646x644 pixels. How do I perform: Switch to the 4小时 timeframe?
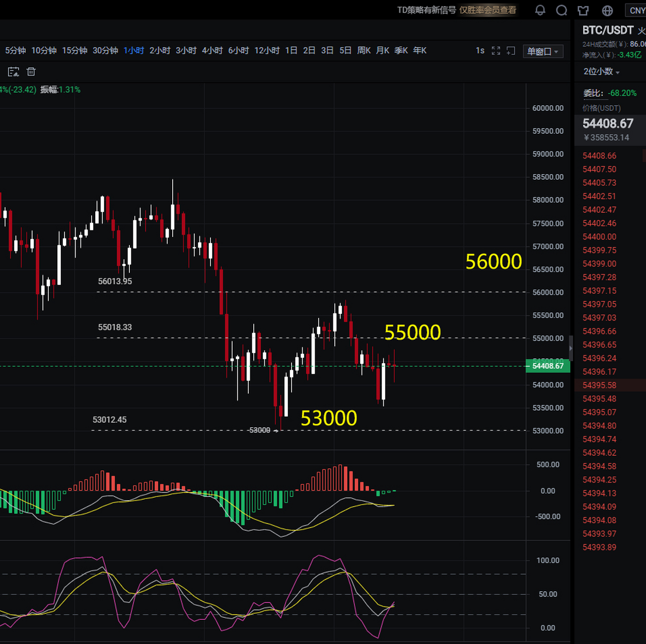pyautogui.click(x=212, y=50)
